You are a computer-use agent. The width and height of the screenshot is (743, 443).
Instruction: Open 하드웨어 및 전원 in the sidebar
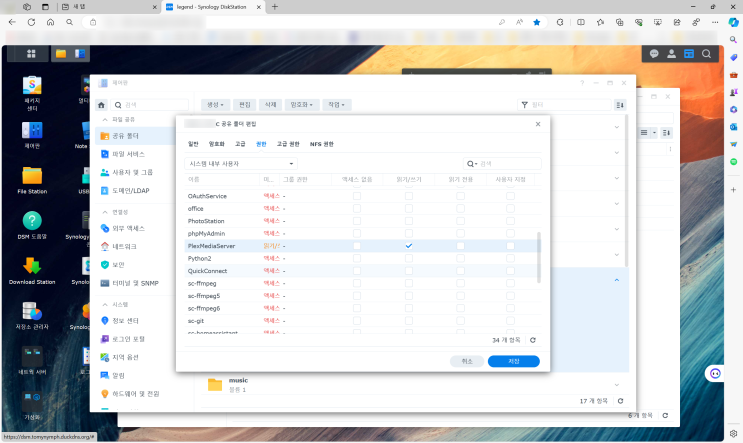coord(136,394)
